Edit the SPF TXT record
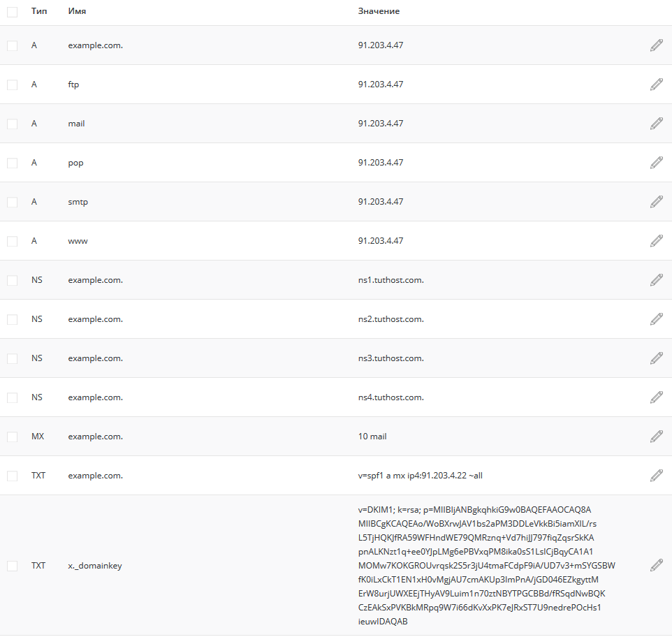The width and height of the screenshot is (672, 637). click(656, 476)
